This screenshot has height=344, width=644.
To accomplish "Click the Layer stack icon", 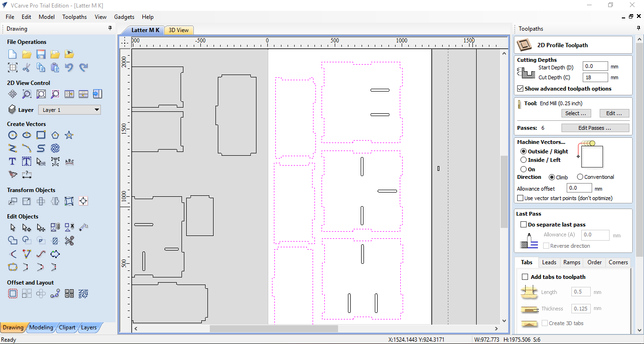I will tap(12, 110).
